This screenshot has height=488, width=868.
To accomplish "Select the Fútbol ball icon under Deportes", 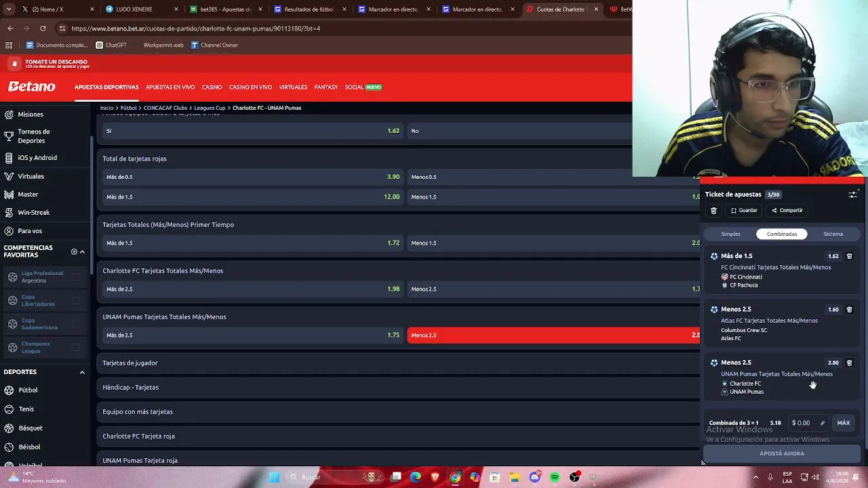I will click(x=9, y=390).
